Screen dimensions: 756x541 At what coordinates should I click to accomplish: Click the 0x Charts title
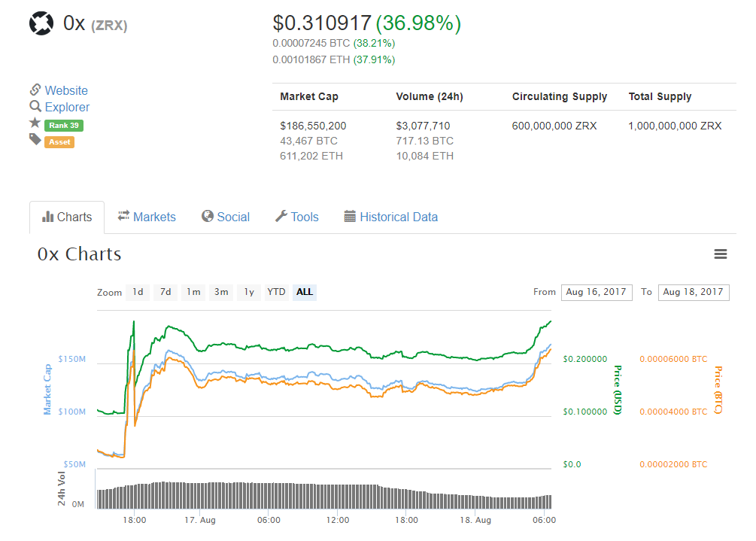coord(80,254)
